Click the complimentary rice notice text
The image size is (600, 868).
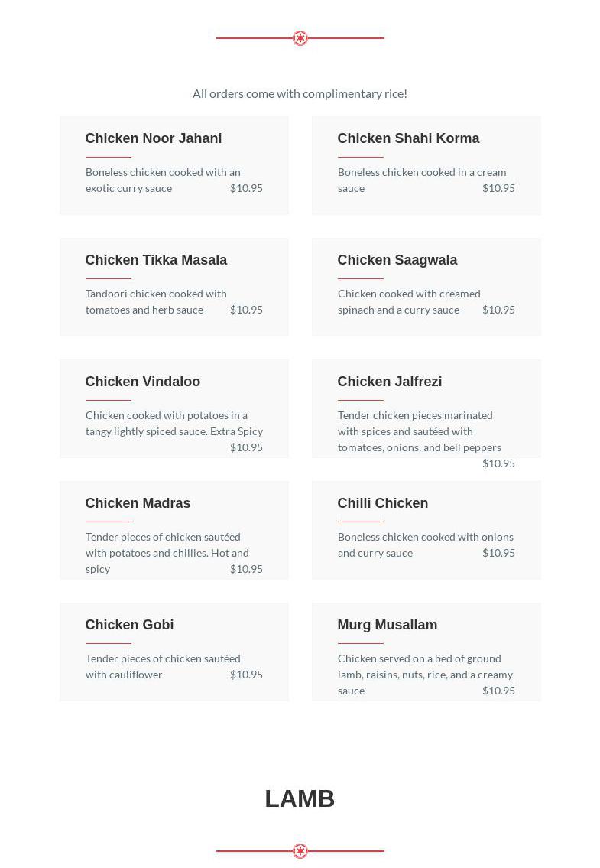(x=300, y=93)
